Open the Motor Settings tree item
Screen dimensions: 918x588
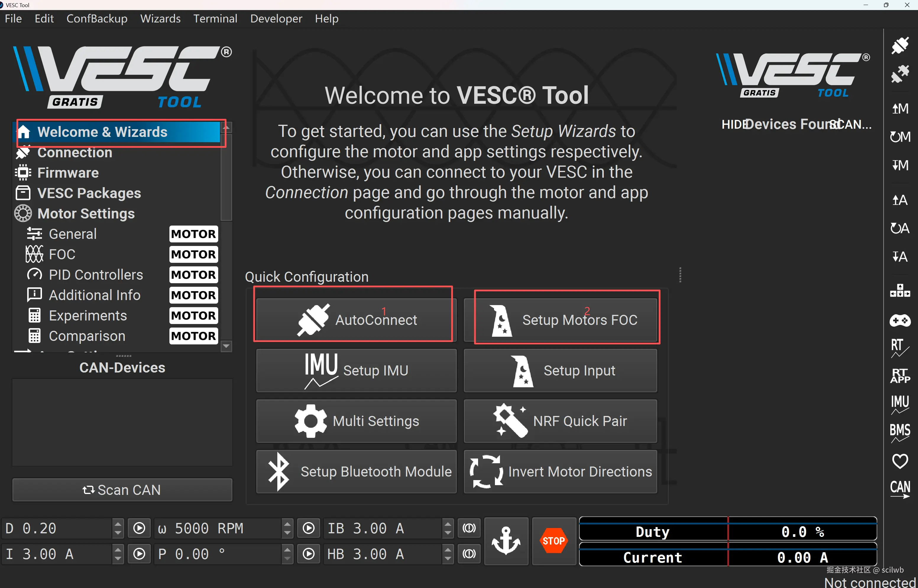(86, 213)
